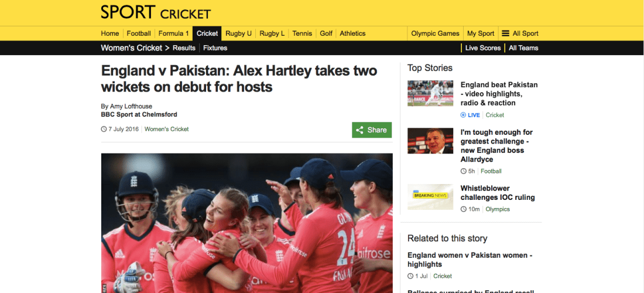This screenshot has width=644, height=293.
Task: Open the Fixtures link
Action: (215, 48)
